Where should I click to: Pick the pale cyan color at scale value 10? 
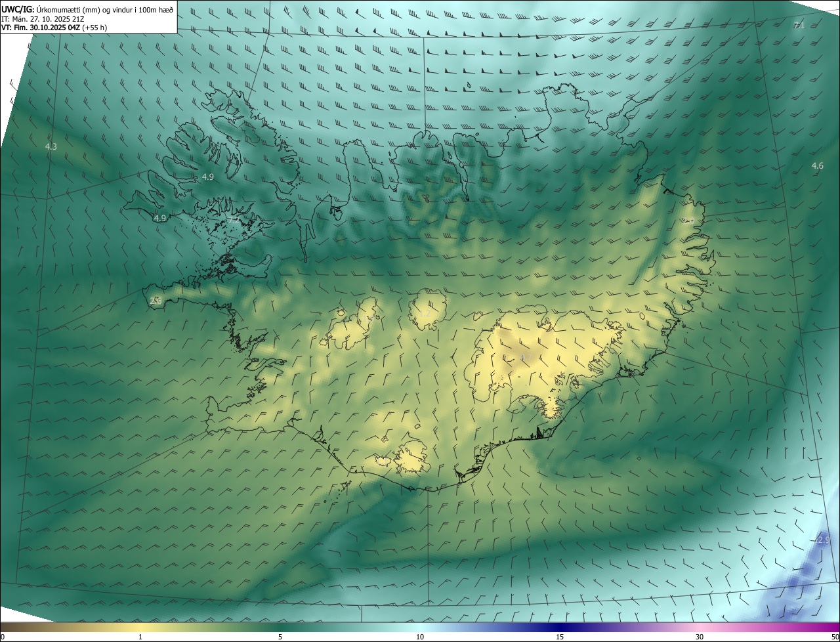420,628
